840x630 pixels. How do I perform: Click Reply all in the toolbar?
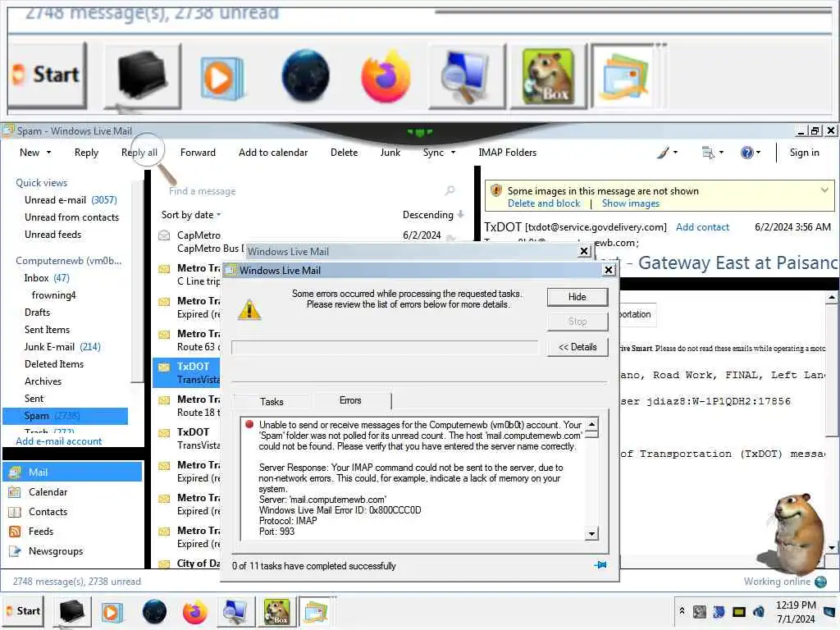(x=139, y=153)
